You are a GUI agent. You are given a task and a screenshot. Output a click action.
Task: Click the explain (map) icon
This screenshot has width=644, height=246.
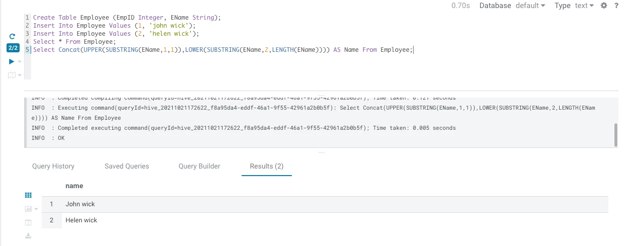click(12, 75)
